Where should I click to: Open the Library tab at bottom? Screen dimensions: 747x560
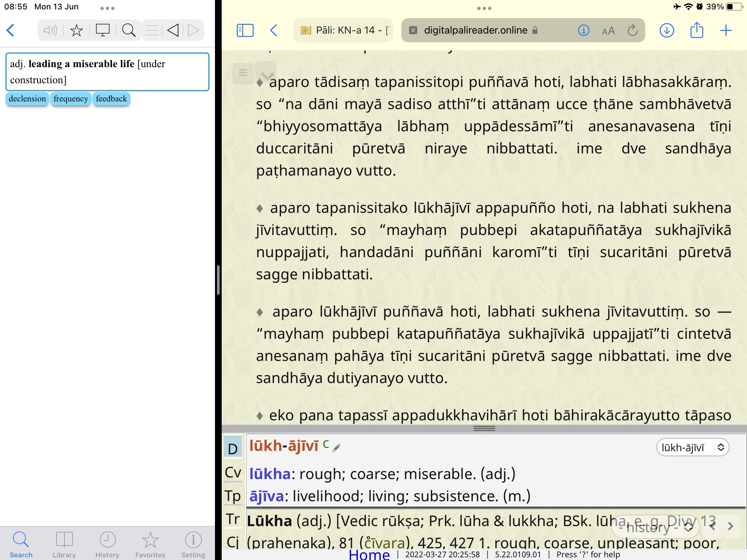pos(64,541)
